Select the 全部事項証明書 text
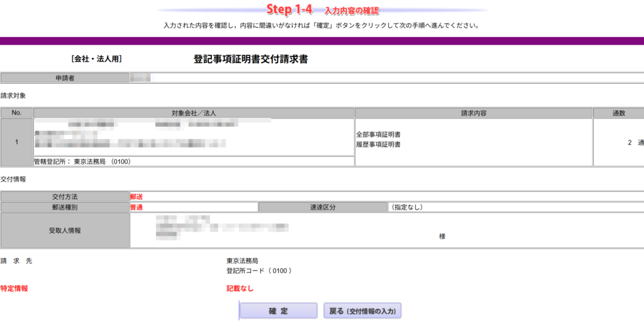644x326 pixels. 379,135
